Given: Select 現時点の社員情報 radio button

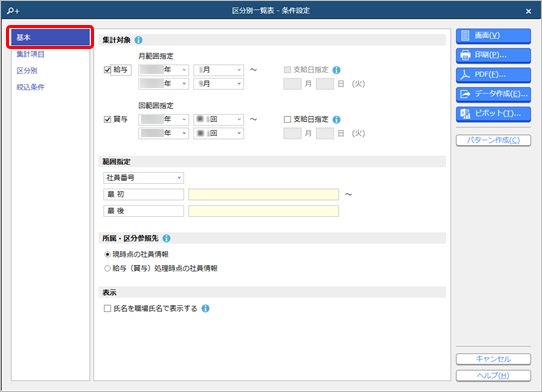Looking at the screenshot, I should [108, 254].
